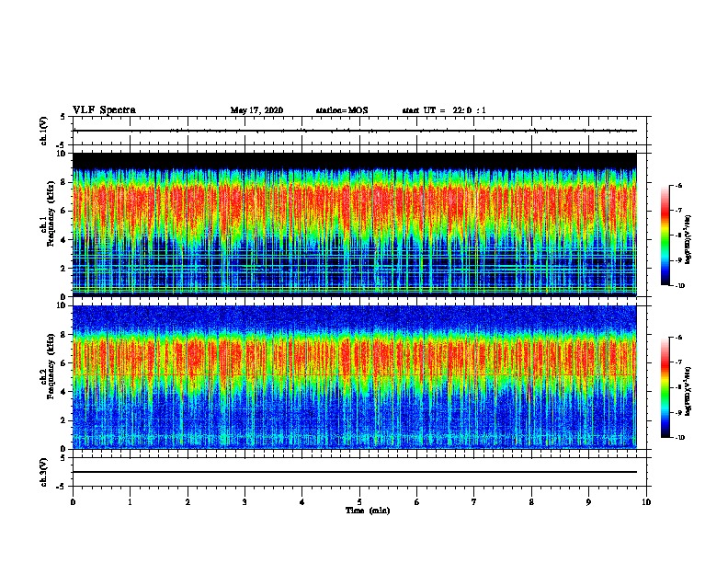This screenshot has height=563, width=728.
Task: Click the ch.1 "Frequency (kHz)" axis label
Action: click(51, 213)
